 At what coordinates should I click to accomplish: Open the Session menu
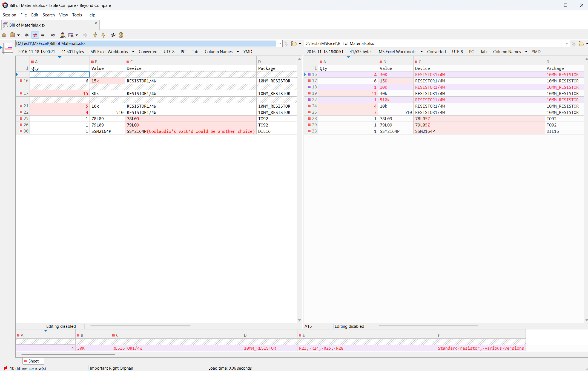point(9,15)
